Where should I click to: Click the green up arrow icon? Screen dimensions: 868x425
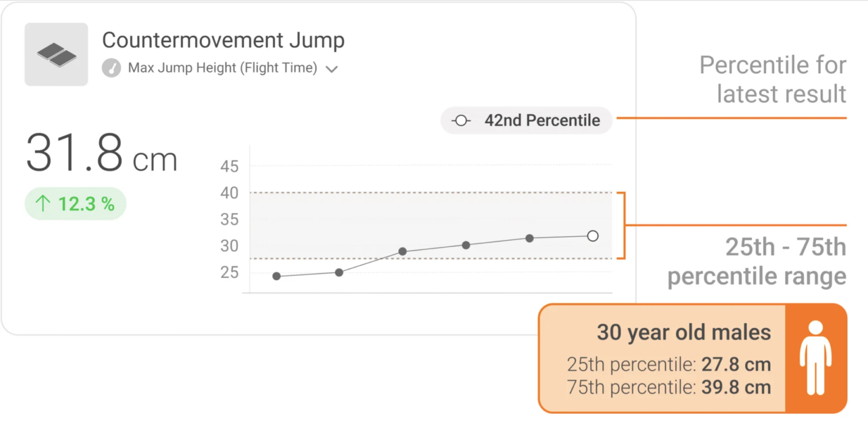coord(43,203)
